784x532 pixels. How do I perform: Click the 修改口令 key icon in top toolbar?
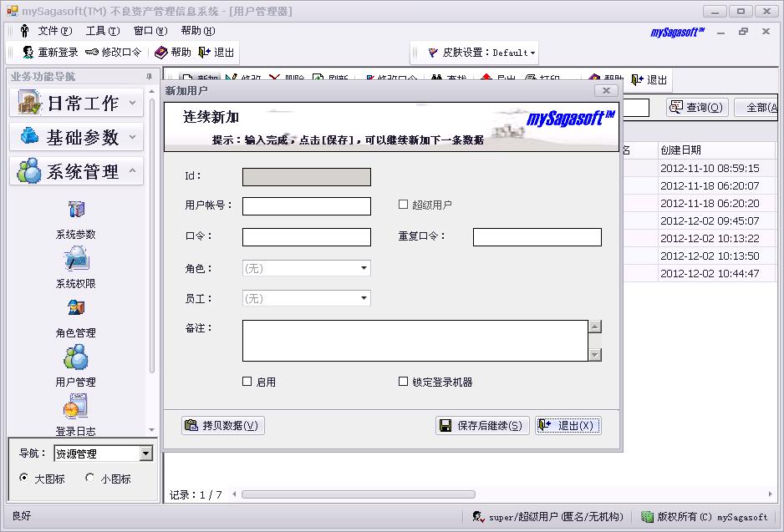click(x=91, y=52)
